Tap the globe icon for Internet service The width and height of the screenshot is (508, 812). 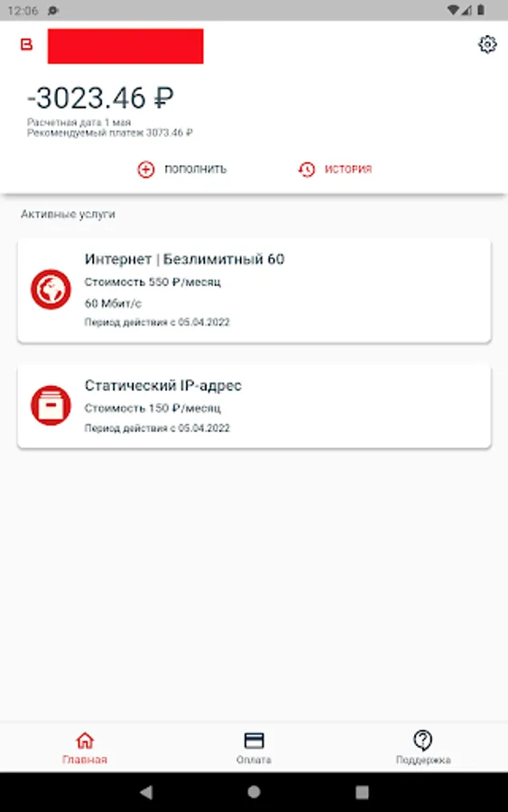[x=51, y=290]
